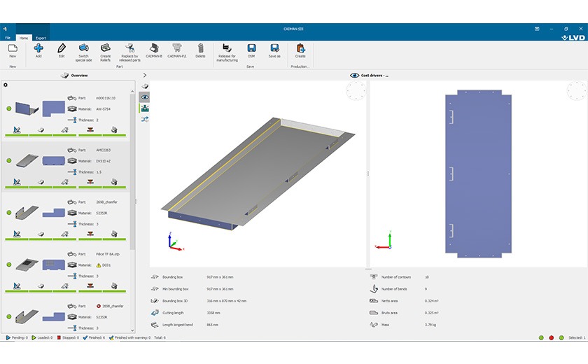The image size is (588, 364).
Task: Click the Finished with warning: 0 status filter
Action: tap(129, 338)
